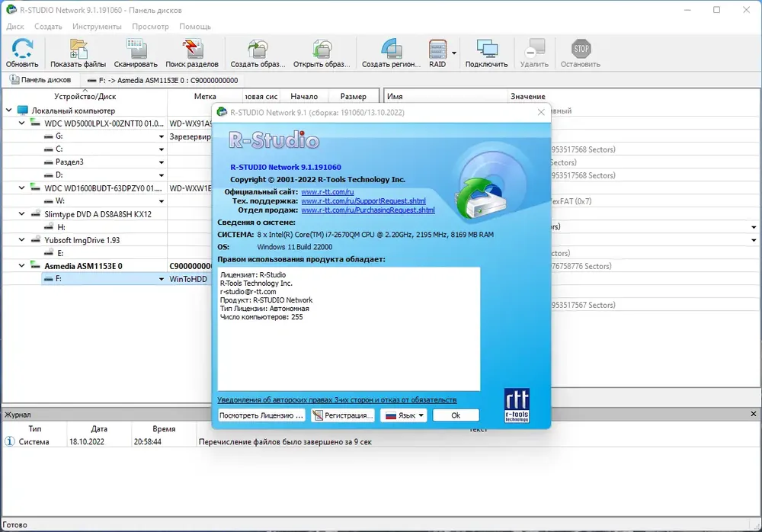This screenshot has width=762, height=532.
Task: Click the Обновить refresh toolbar icon
Action: pos(22,53)
